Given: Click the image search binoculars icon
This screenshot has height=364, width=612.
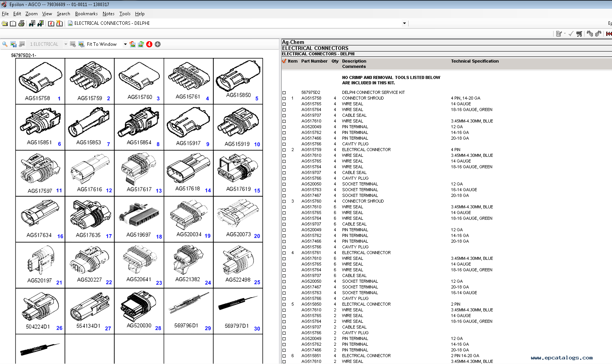Looking at the screenshot, I should (x=81, y=44).
